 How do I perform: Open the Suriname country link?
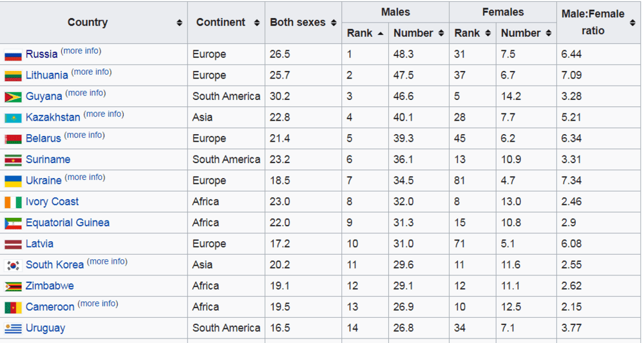(x=48, y=160)
